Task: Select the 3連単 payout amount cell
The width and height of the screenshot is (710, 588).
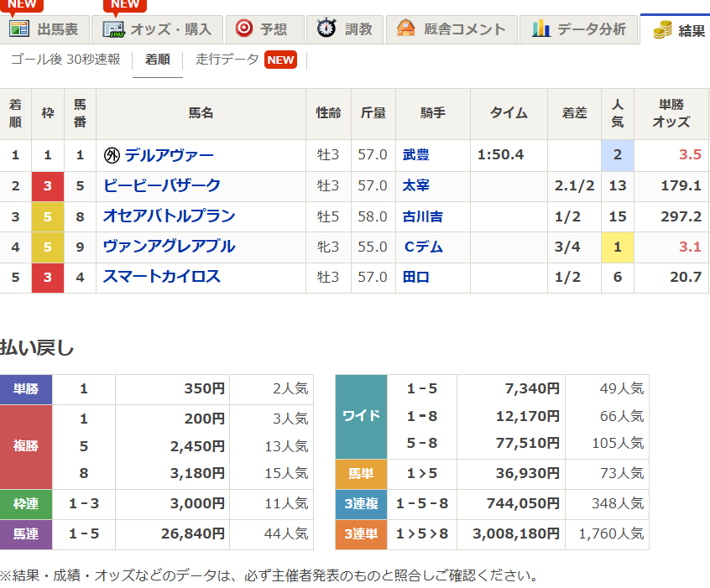Action: [x=512, y=534]
